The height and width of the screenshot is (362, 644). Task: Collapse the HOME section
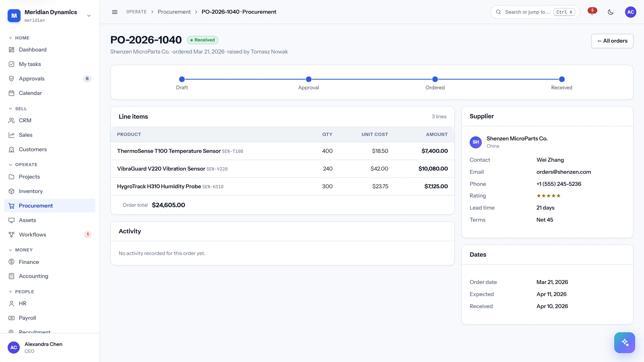pos(19,38)
